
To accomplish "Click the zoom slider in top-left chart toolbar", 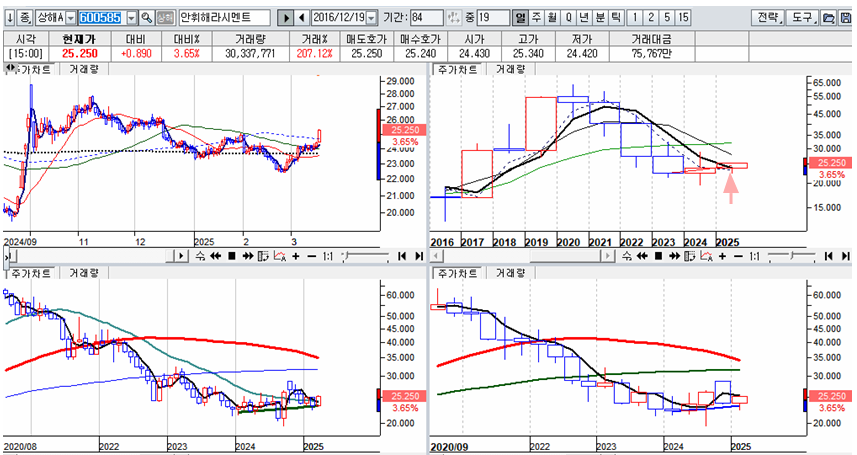I will point(364,256).
